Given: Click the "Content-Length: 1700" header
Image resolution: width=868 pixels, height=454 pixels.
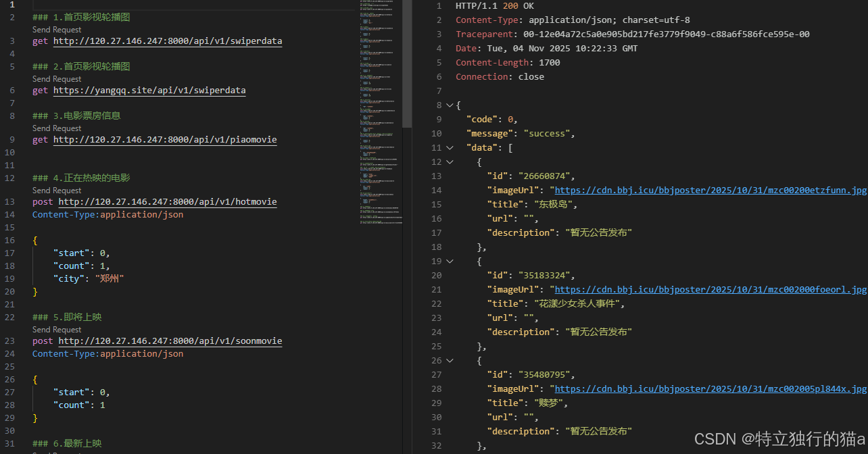Looking at the screenshot, I should pyautogui.click(x=508, y=63).
